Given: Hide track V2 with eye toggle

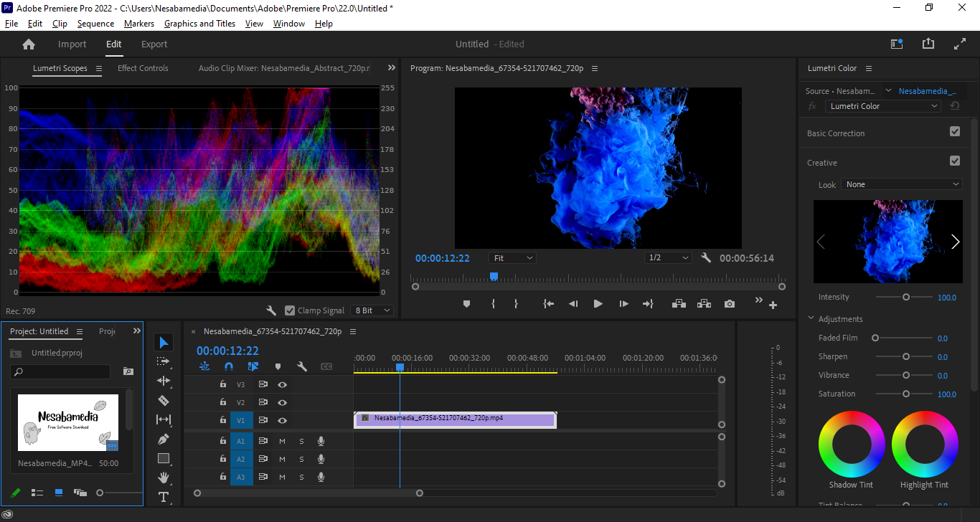Looking at the screenshot, I should tap(283, 402).
